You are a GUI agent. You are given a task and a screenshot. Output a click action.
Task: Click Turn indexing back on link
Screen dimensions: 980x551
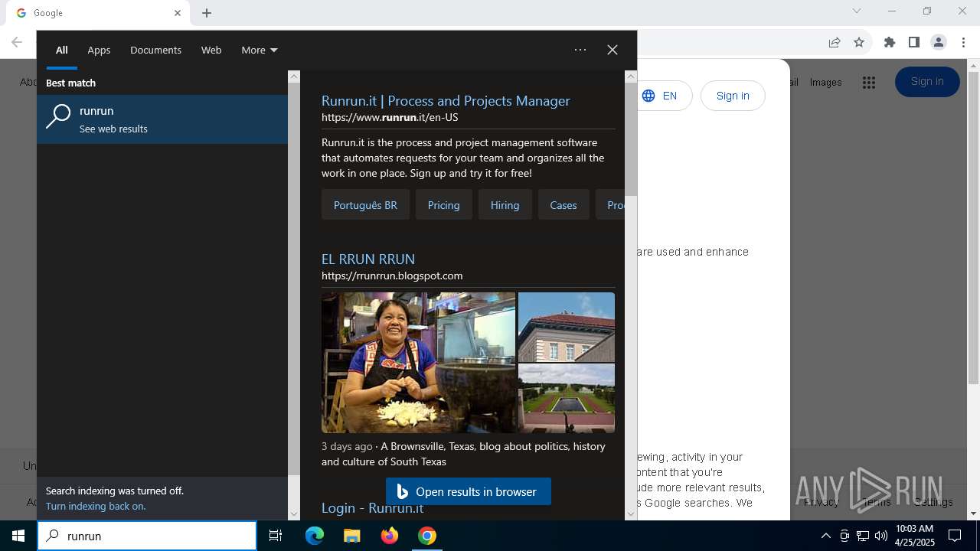click(96, 506)
